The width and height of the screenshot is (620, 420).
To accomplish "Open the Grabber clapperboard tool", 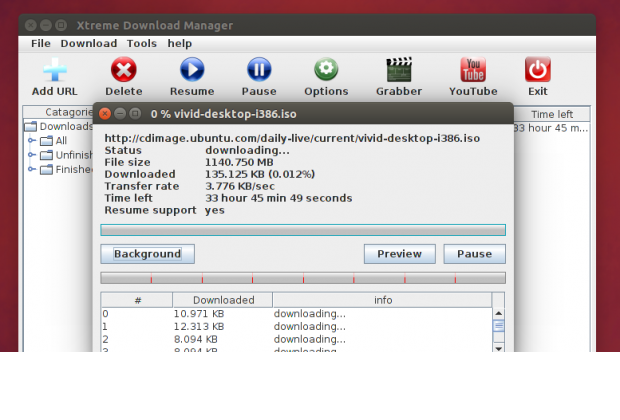I will [x=399, y=70].
